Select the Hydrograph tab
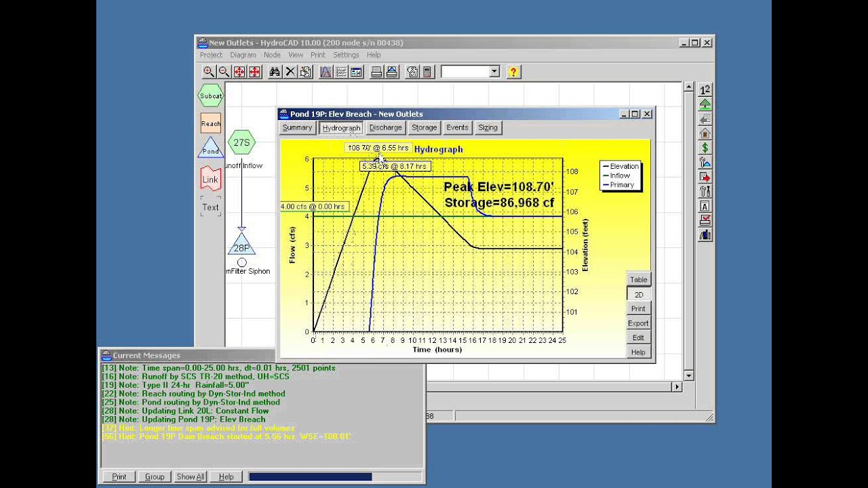This screenshot has width=868, height=488. 341,128
